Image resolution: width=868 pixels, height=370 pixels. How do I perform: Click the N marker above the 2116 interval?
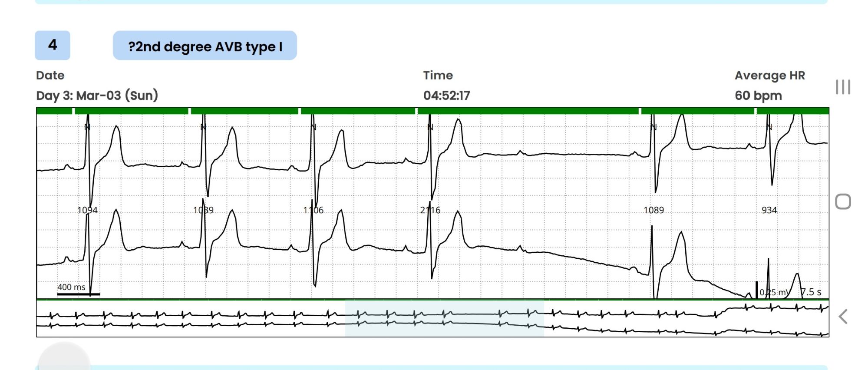click(x=430, y=127)
